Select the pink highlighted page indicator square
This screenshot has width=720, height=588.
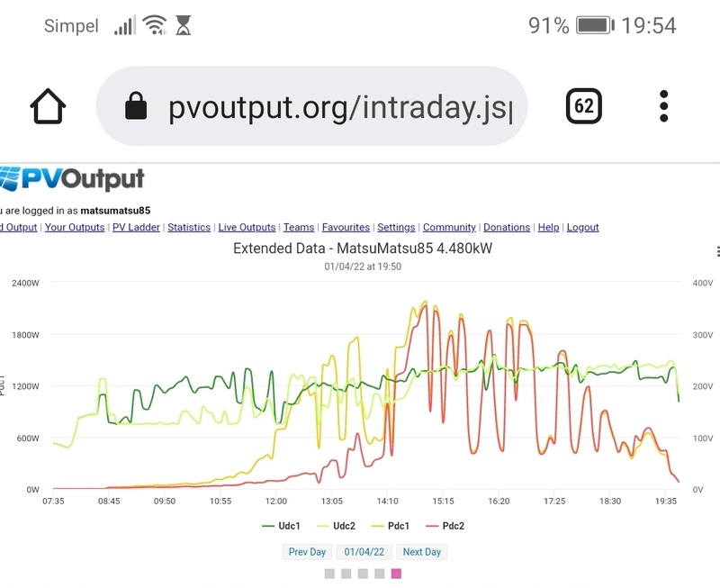click(396, 574)
